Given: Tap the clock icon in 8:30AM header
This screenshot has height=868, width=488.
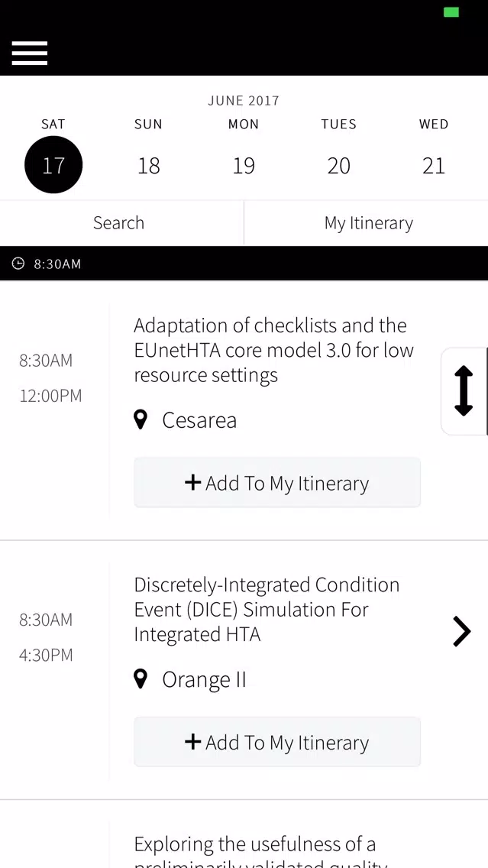Looking at the screenshot, I should click(18, 264).
